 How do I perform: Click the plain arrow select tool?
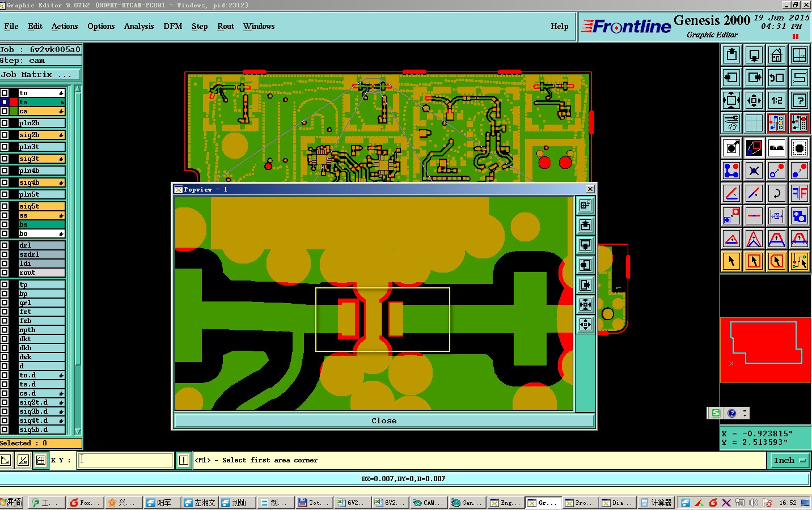[731, 261]
